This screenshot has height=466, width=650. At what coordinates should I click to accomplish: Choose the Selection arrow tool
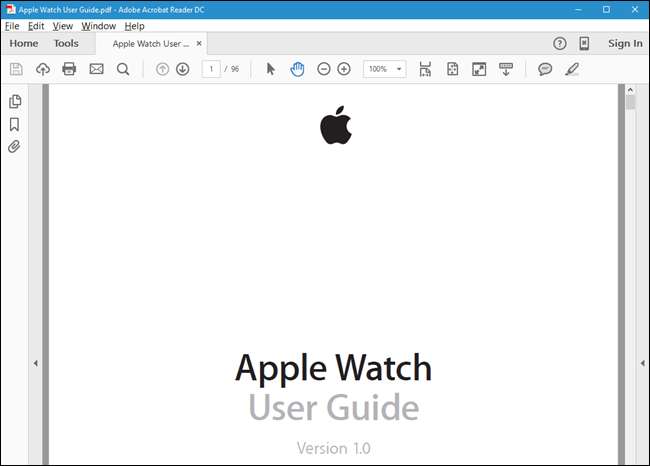click(270, 69)
